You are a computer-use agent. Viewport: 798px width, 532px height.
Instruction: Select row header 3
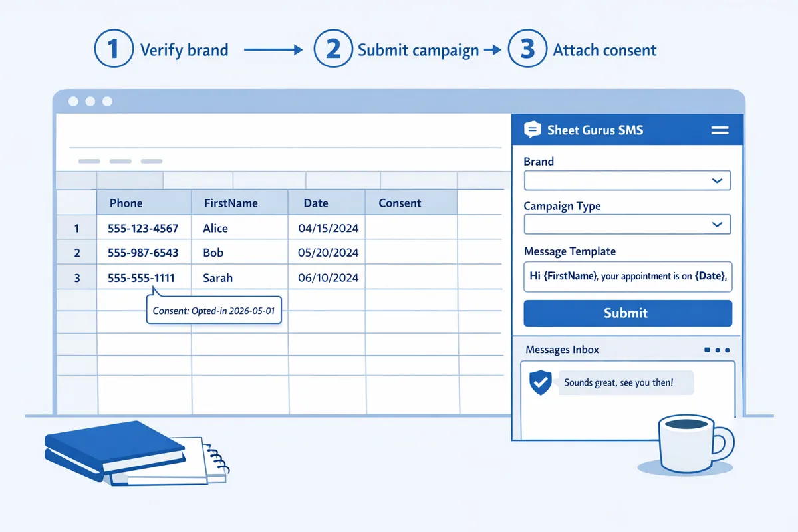[76, 277]
